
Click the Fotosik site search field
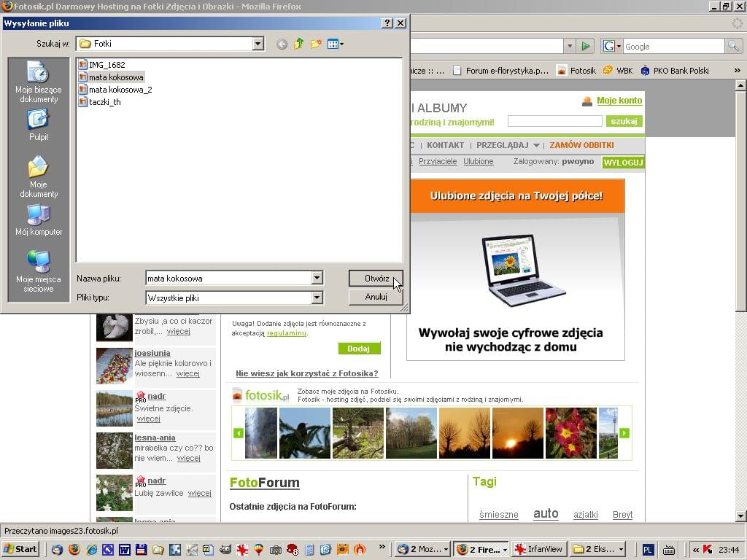(555, 121)
